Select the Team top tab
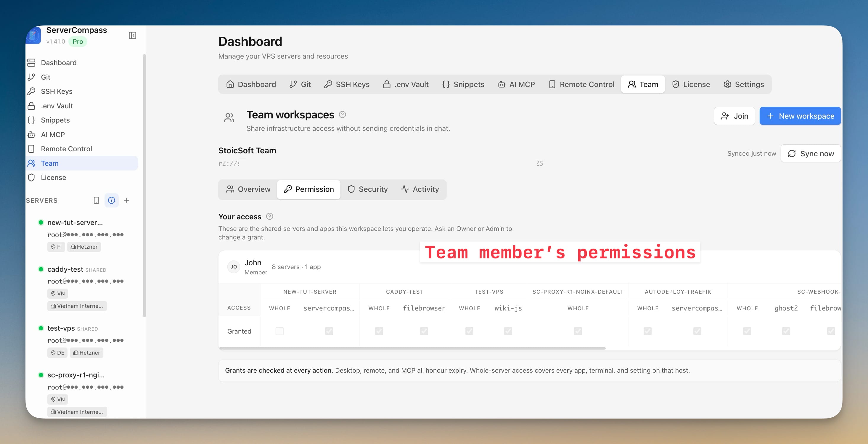 click(x=643, y=84)
